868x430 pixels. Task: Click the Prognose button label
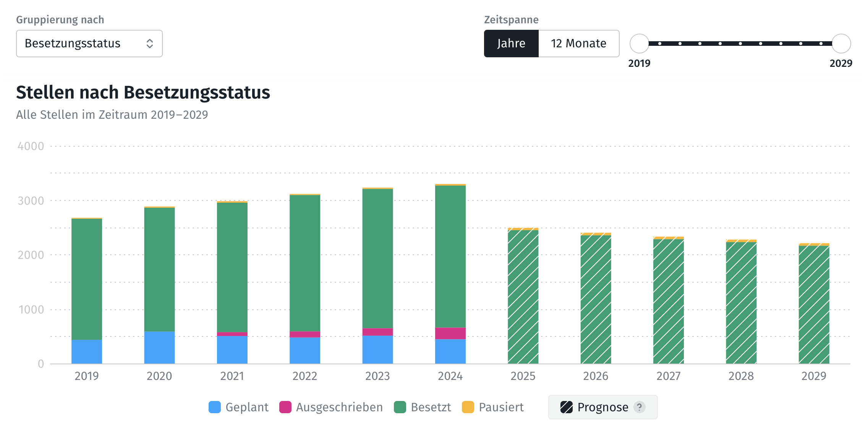[602, 407]
